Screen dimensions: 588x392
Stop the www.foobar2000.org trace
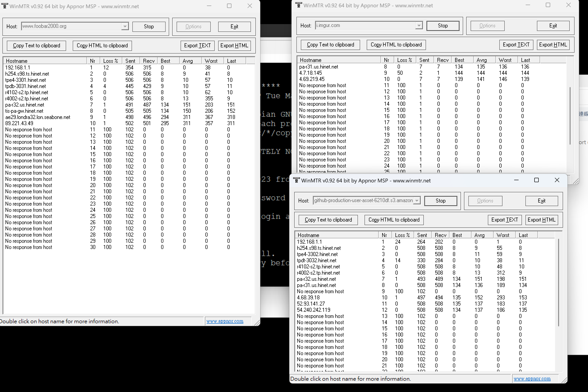click(x=149, y=27)
